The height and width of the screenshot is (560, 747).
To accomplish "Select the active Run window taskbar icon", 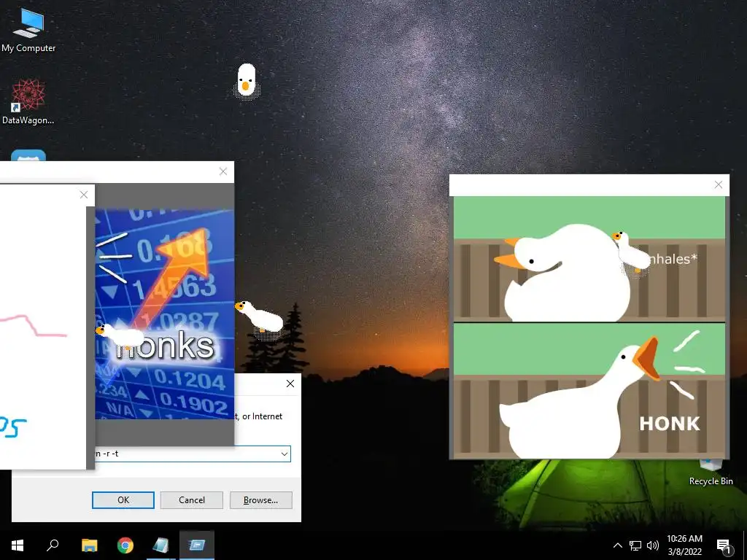I will click(197, 545).
